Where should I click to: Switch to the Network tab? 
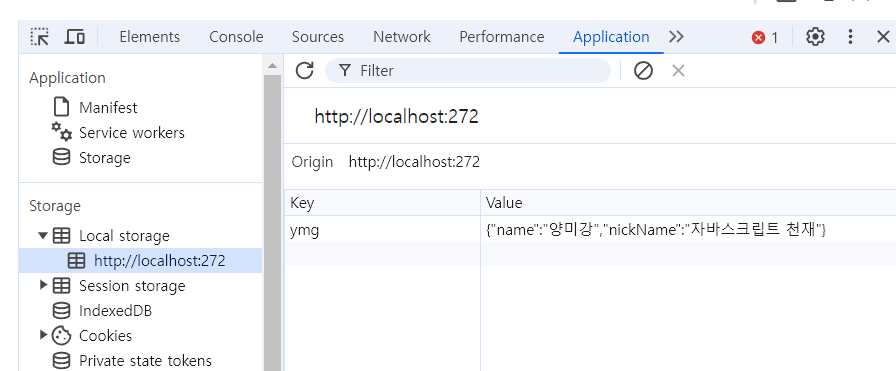click(x=402, y=37)
